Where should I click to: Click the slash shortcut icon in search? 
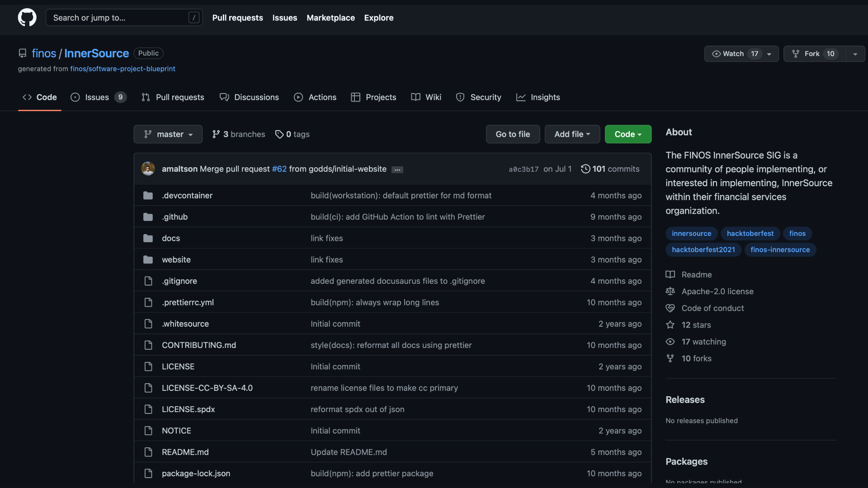194,18
